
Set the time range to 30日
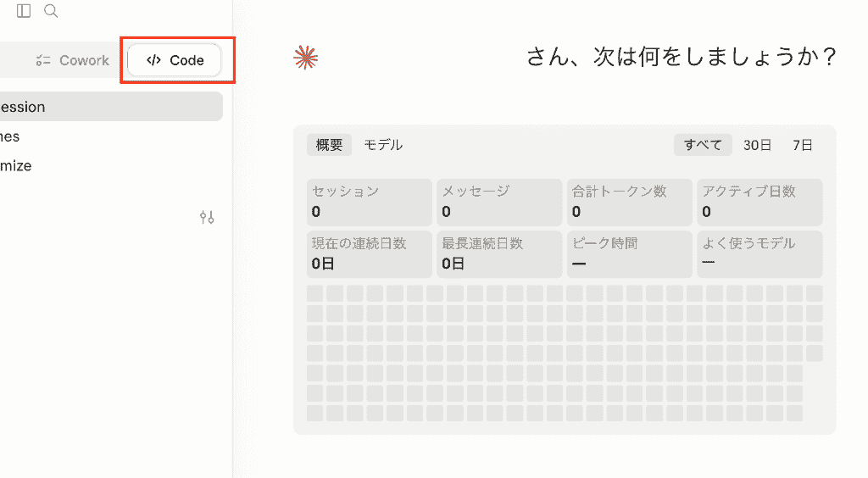(x=757, y=145)
